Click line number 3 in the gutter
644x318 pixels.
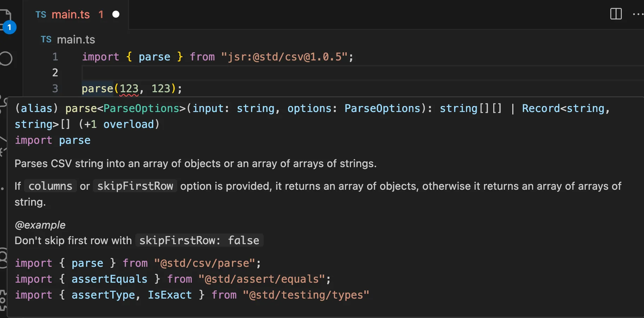55,89
